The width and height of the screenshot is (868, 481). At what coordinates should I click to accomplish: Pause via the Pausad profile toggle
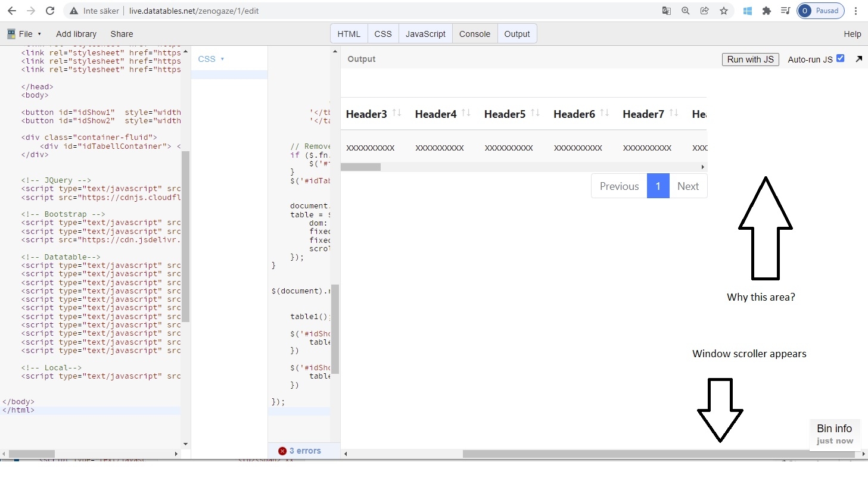[x=820, y=11]
